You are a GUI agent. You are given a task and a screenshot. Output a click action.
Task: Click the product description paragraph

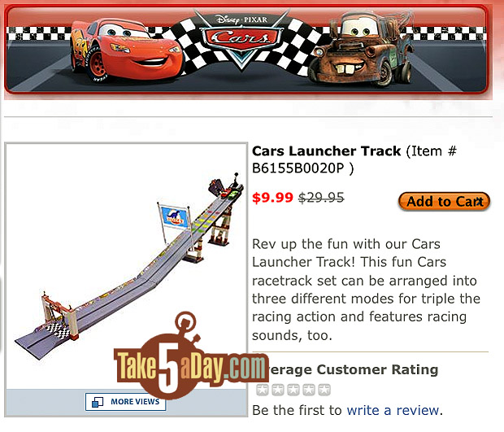point(366,290)
